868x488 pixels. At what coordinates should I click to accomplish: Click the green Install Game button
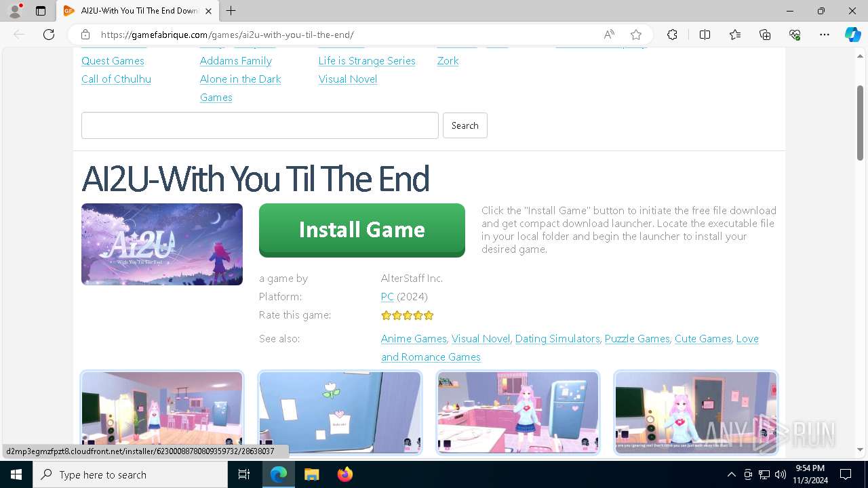(x=362, y=230)
